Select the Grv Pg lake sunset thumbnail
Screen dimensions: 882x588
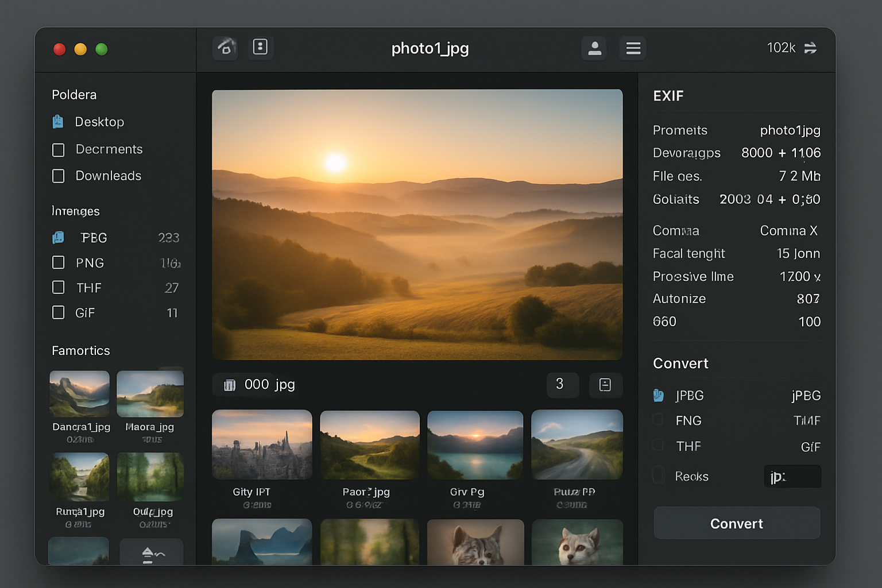pos(475,444)
